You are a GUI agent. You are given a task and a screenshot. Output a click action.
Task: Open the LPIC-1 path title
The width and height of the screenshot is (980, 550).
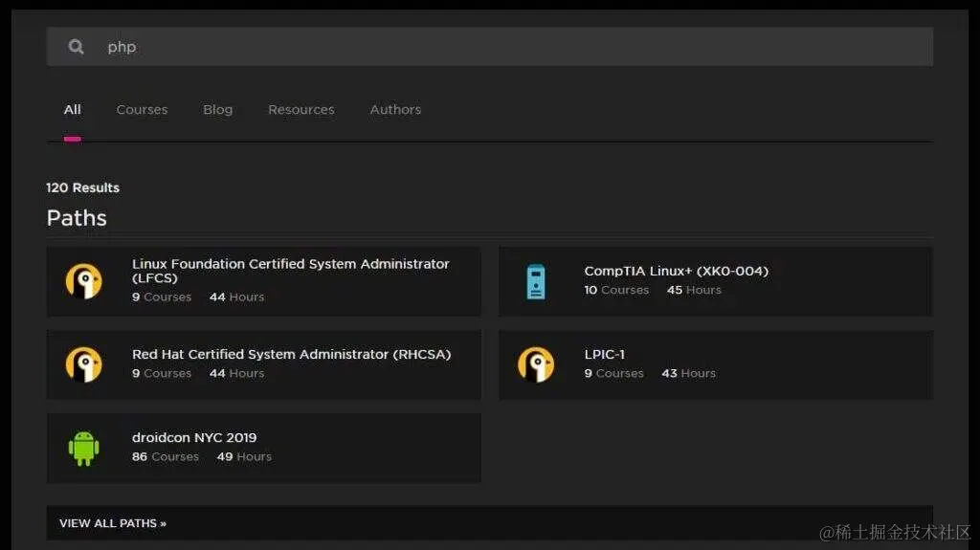(x=605, y=354)
